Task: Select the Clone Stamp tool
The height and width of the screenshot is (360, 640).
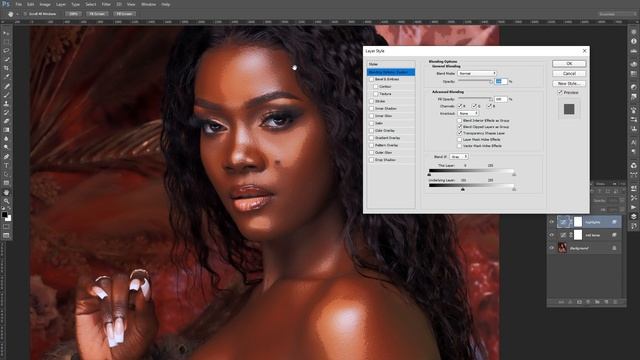Action: click(x=6, y=104)
